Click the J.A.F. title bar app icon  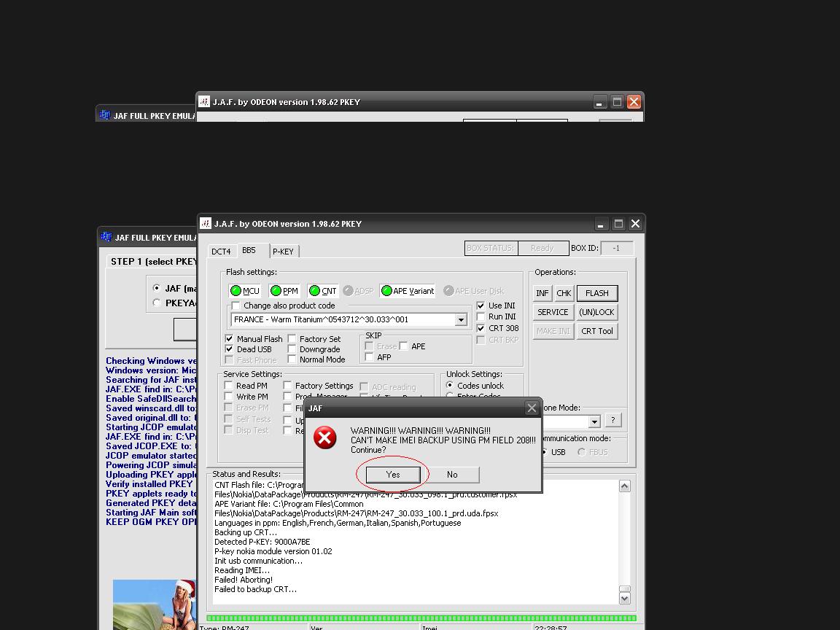coord(206,224)
